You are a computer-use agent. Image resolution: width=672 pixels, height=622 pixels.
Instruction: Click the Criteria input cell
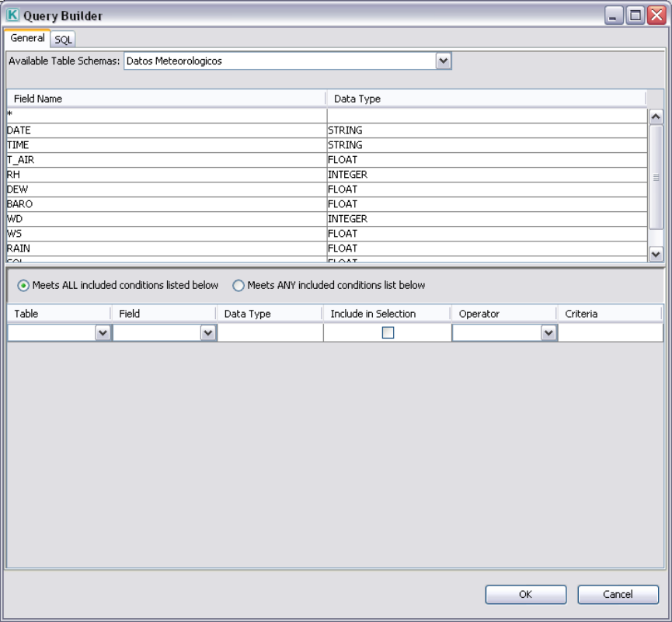click(x=611, y=333)
